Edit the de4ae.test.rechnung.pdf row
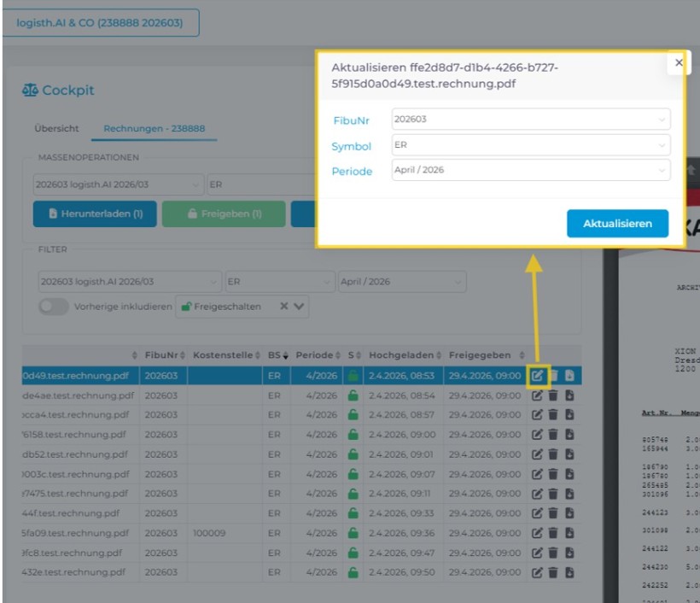The height and width of the screenshot is (603, 700). click(537, 395)
